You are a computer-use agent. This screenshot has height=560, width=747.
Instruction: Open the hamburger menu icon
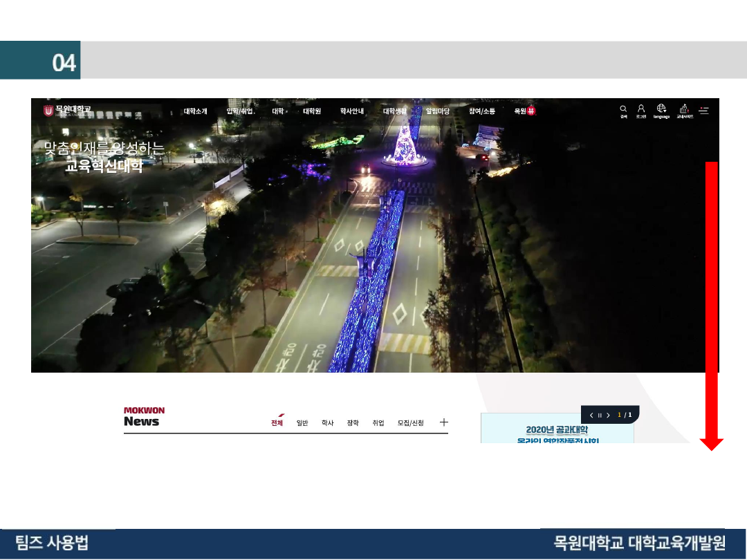point(704,110)
